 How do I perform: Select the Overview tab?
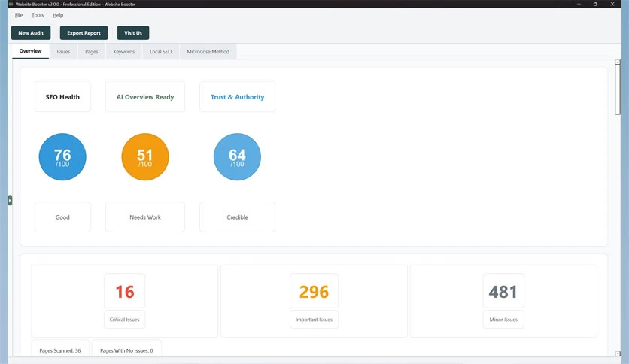[31, 51]
